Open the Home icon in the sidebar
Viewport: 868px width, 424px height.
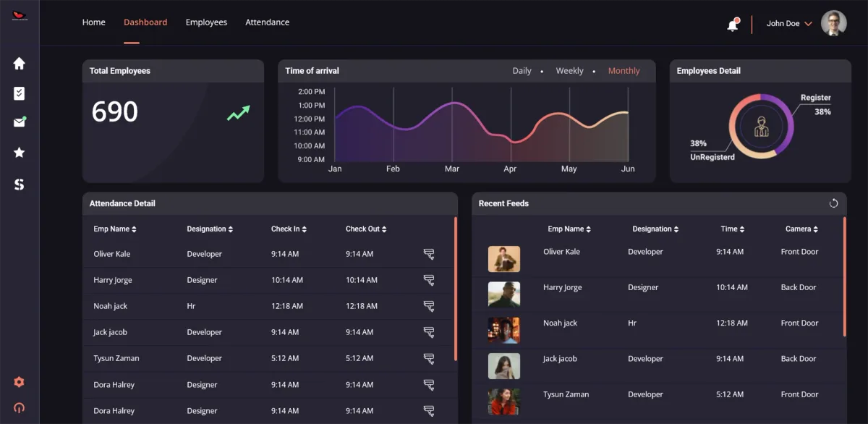pyautogui.click(x=20, y=64)
